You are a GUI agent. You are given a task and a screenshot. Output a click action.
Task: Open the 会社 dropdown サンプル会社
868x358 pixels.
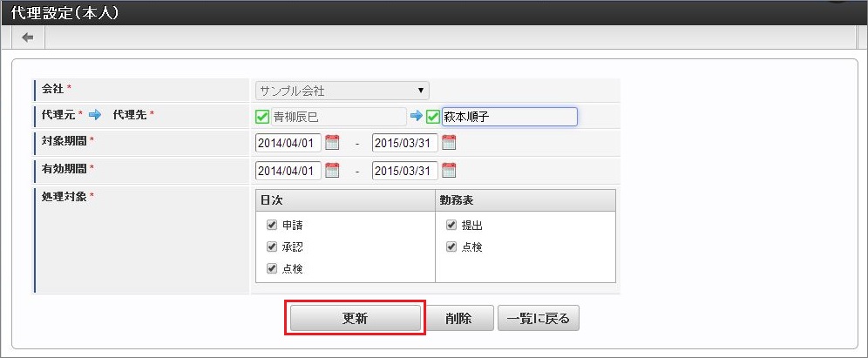click(342, 91)
